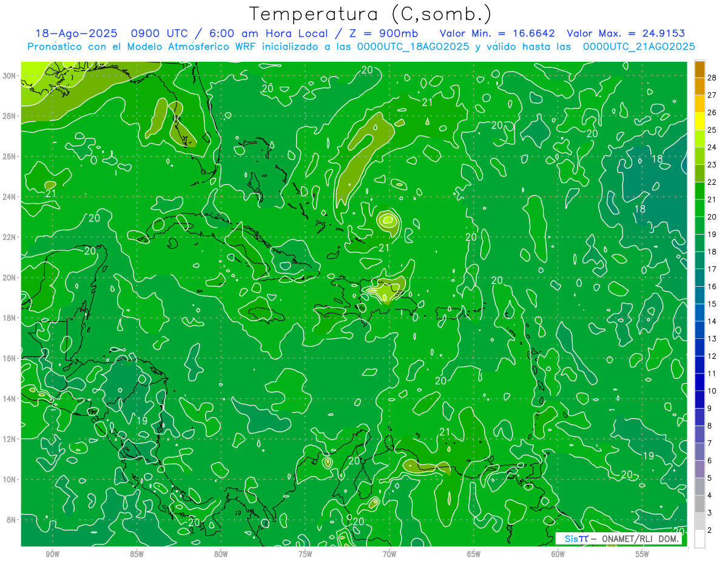Click the "85W" longitude axis label
728x562 pixels.
point(136,554)
